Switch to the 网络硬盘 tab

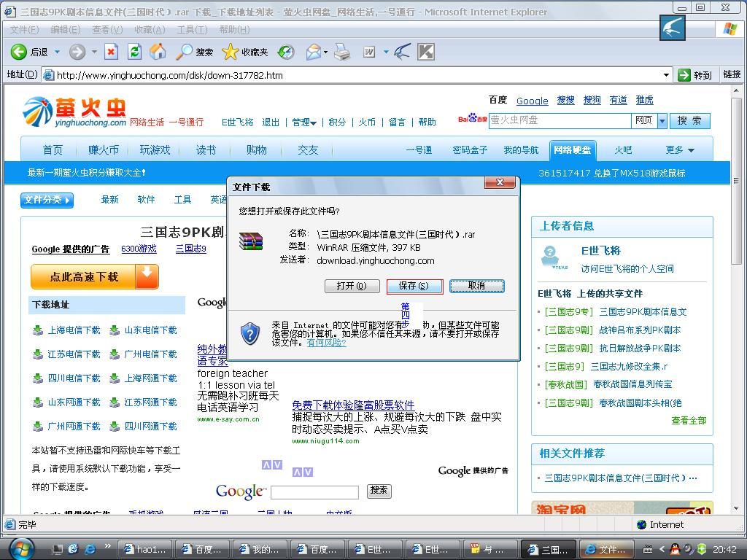click(572, 150)
